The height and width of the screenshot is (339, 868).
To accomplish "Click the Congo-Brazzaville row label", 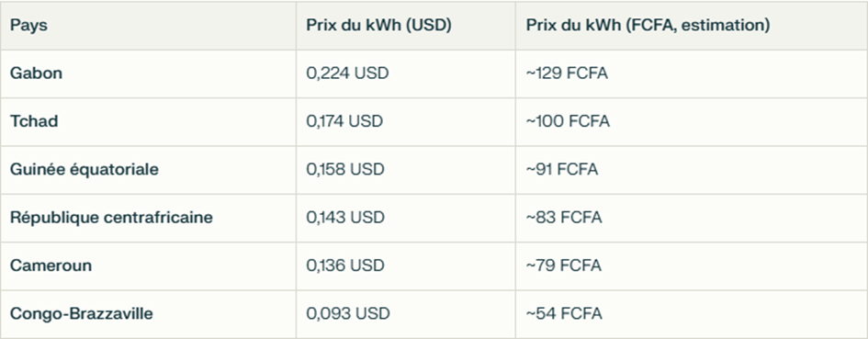I will pyautogui.click(x=82, y=313).
